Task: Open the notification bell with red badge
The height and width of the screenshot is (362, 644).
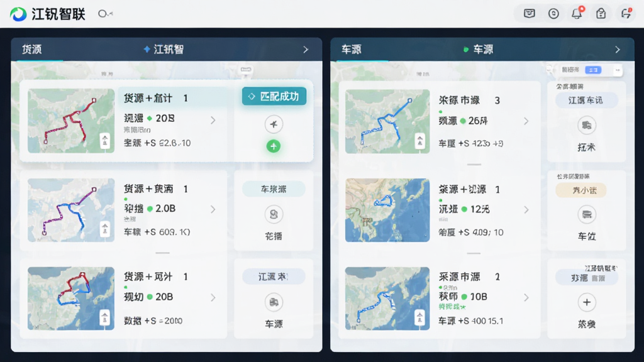Action: [577, 13]
